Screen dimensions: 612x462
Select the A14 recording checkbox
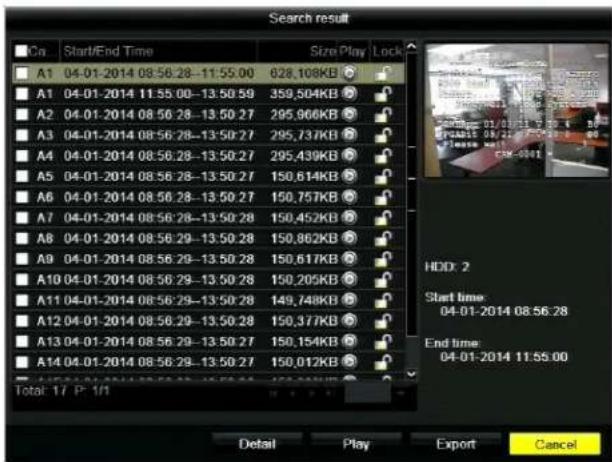point(22,362)
